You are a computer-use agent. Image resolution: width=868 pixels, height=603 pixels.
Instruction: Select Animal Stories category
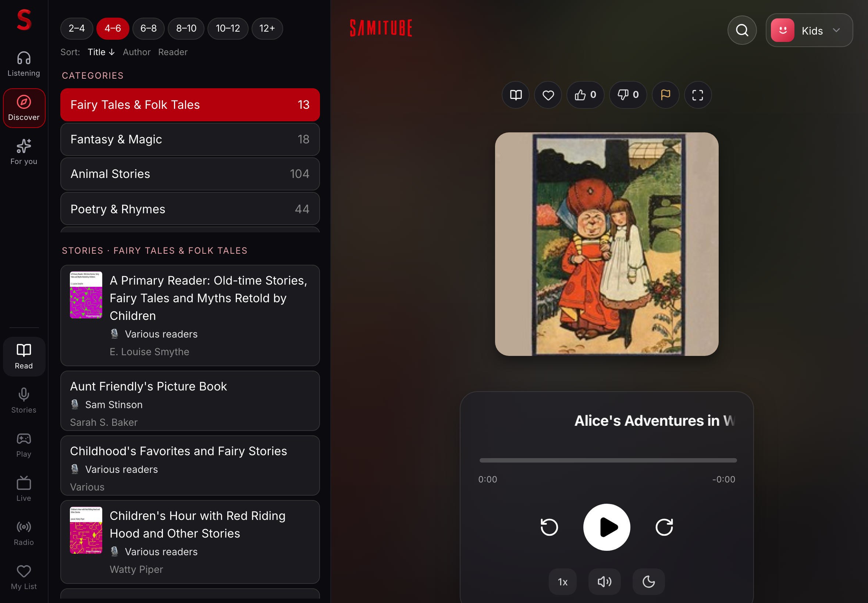point(190,174)
